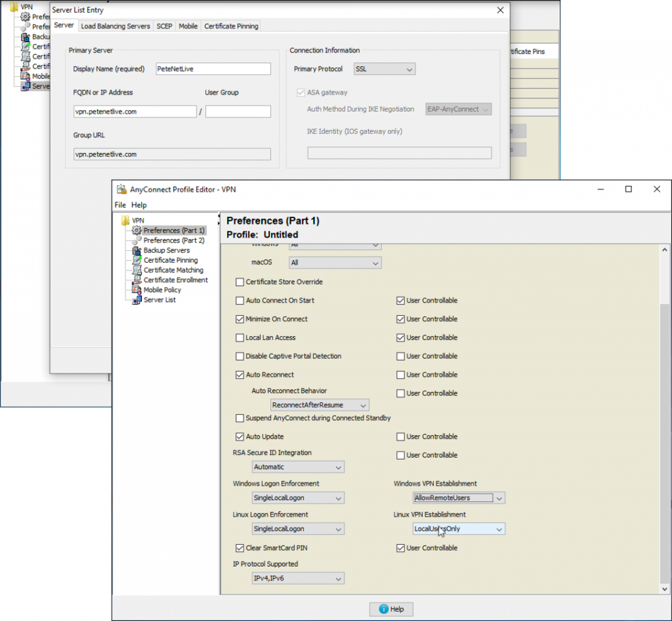Check the Local Lan Access option
This screenshot has width=672, height=621.
240,337
